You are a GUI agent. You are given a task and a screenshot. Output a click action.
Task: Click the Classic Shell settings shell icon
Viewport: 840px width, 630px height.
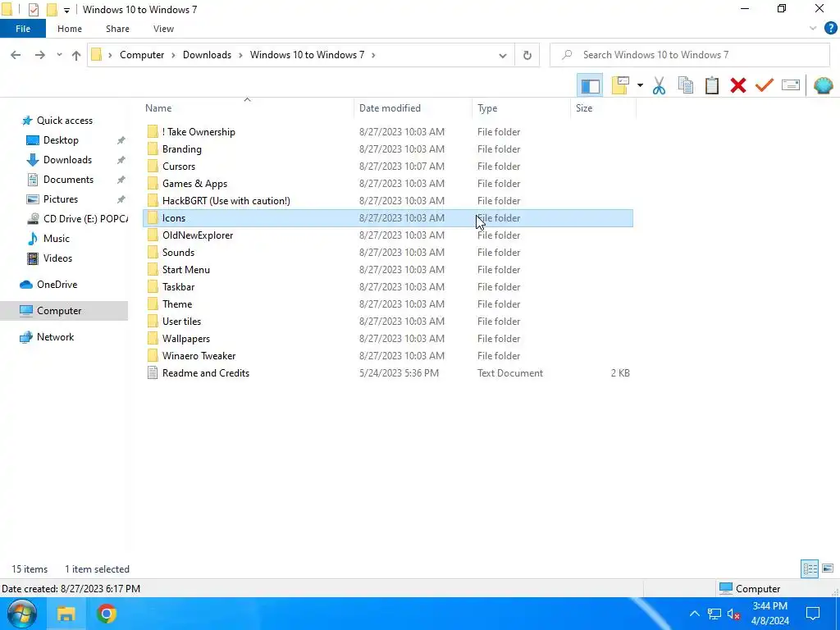click(823, 85)
